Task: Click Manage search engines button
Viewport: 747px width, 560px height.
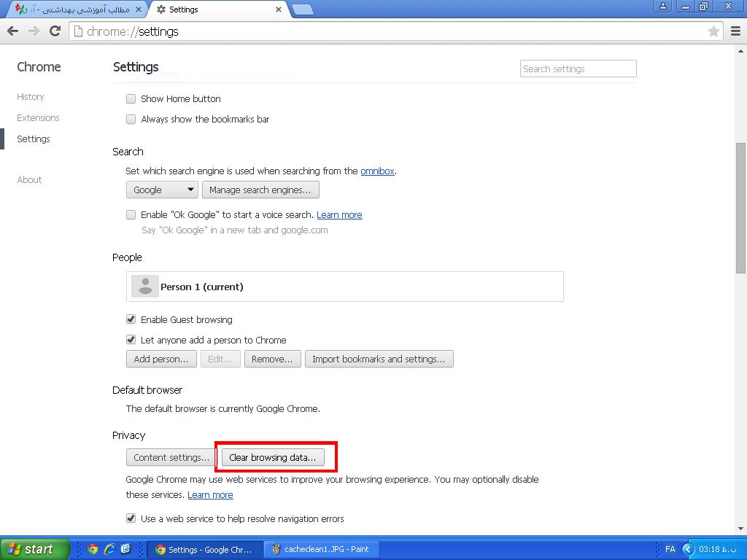Action: [x=260, y=190]
